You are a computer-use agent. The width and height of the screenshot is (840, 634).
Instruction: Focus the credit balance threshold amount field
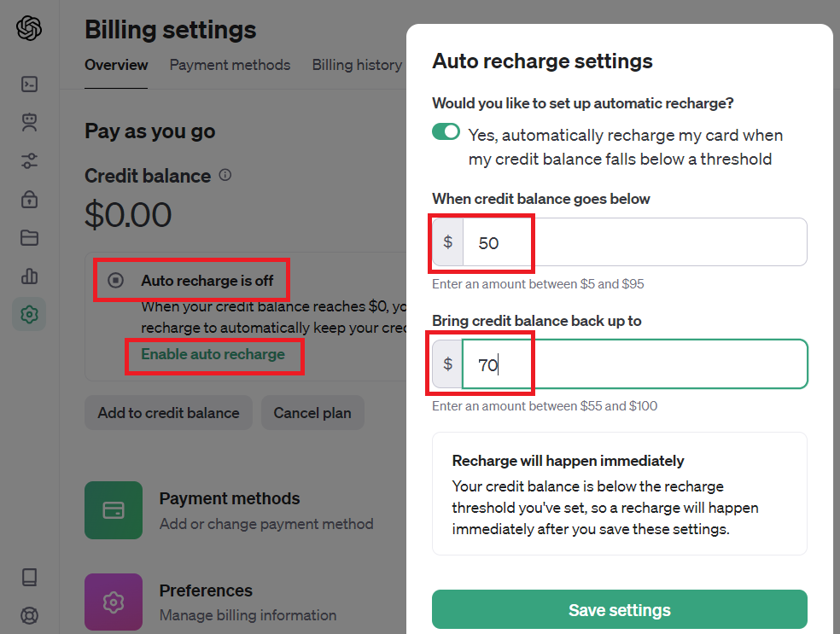(633, 242)
